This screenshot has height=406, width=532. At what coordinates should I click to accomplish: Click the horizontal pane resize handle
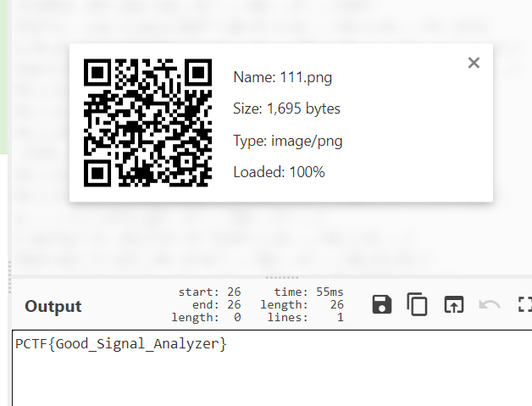[x=281, y=277]
